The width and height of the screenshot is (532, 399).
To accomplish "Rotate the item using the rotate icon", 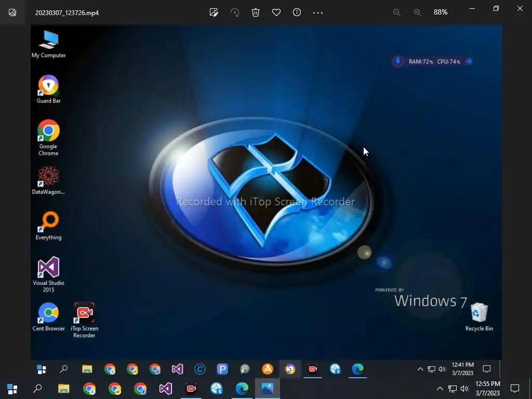I will coord(235,12).
